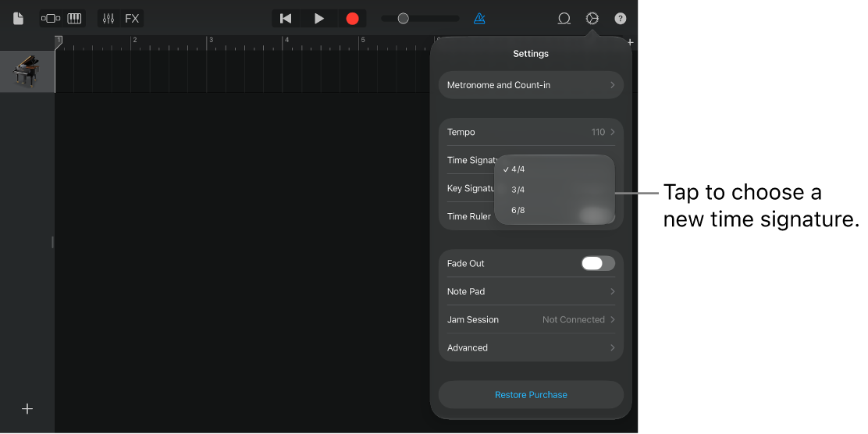Click bar 5 on the ruler
868x434 pixels.
tap(363, 41)
